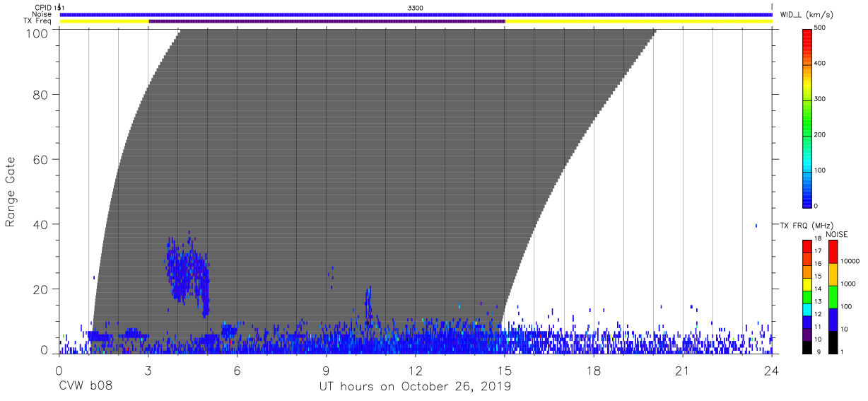Click the cyan segment of TX FRQ color bar
The image size is (868, 401).
coord(807,310)
